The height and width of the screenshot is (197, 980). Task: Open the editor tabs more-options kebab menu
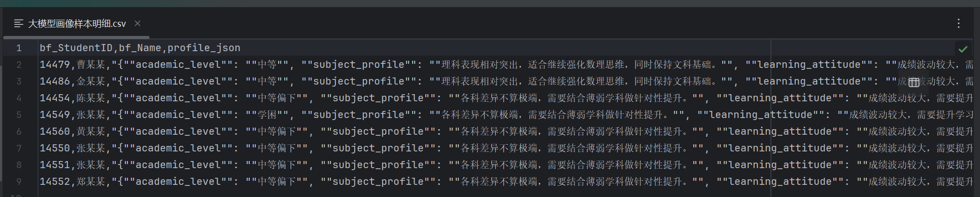958,23
